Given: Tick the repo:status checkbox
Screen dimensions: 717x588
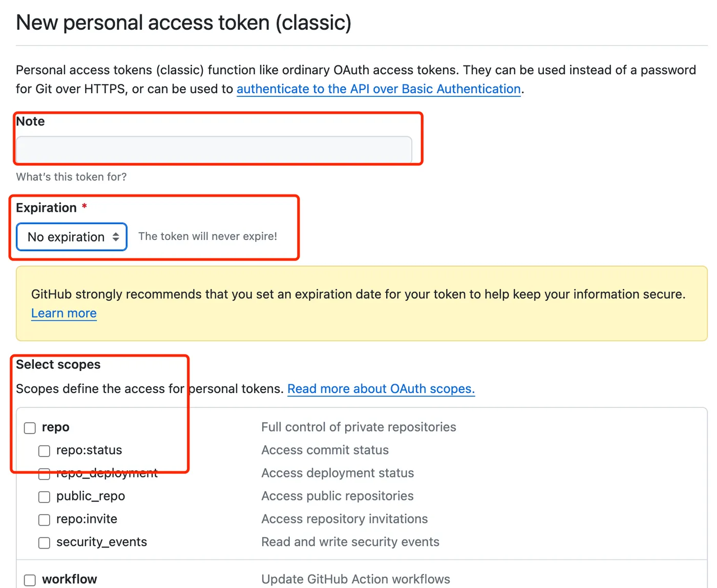Looking at the screenshot, I should click(x=45, y=451).
